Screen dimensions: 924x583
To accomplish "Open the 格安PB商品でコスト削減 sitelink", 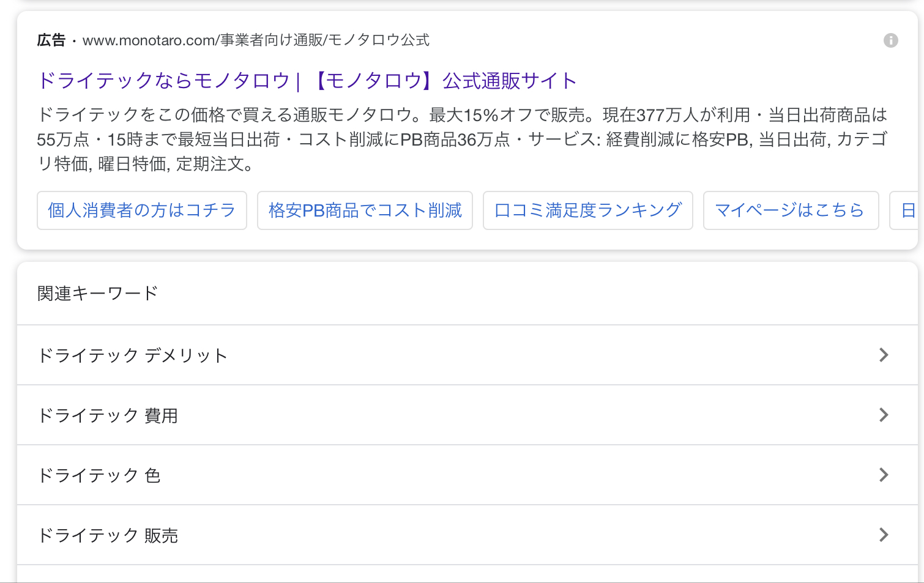I will pos(365,210).
